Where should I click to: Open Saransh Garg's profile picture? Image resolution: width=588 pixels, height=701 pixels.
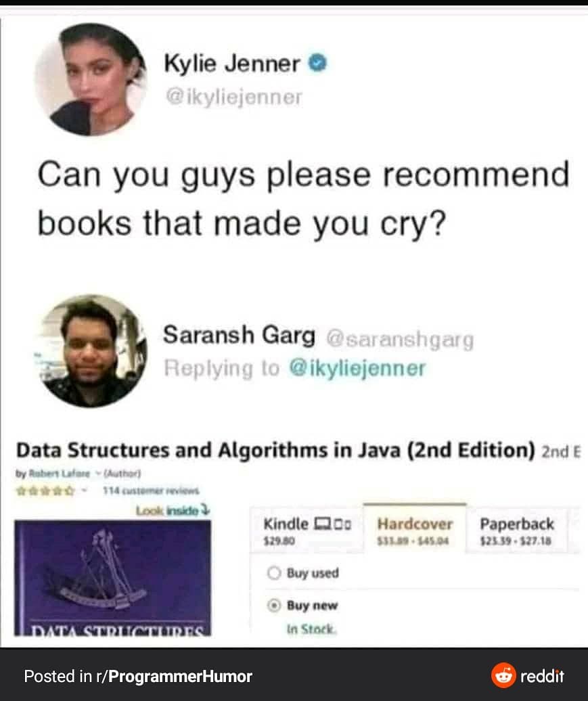(91, 350)
